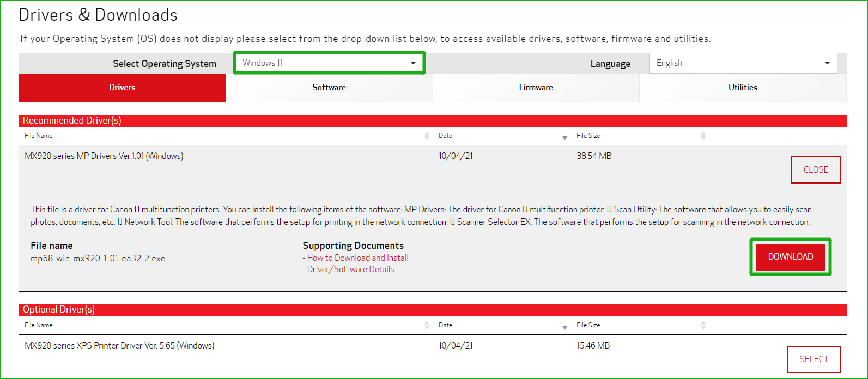The width and height of the screenshot is (868, 379).
Task: Switch to the Software tab
Action: click(329, 88)
